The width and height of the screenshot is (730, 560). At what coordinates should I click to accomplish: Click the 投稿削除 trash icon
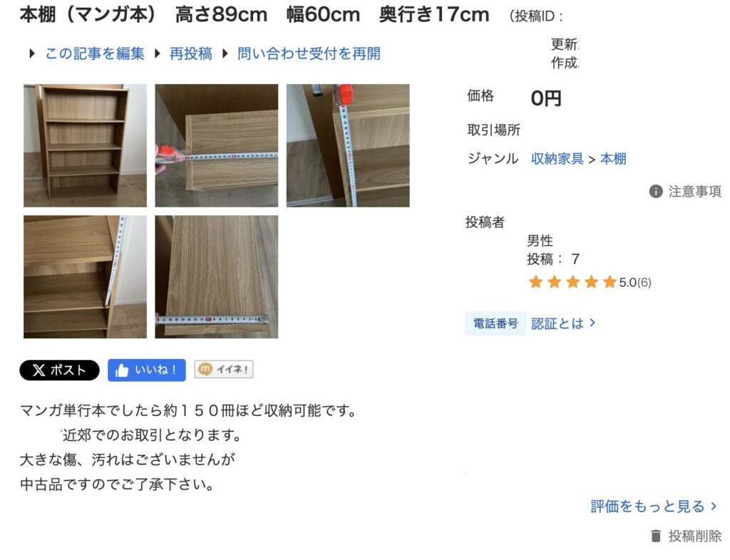tap(656, 536)
